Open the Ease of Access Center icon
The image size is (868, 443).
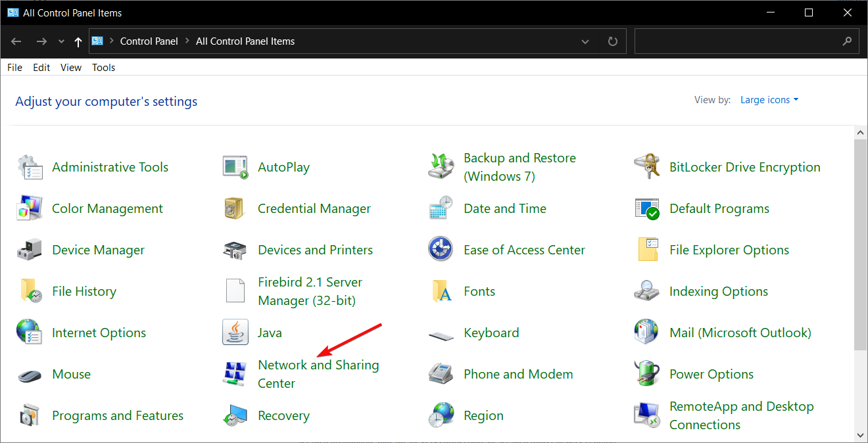(441, 250)
